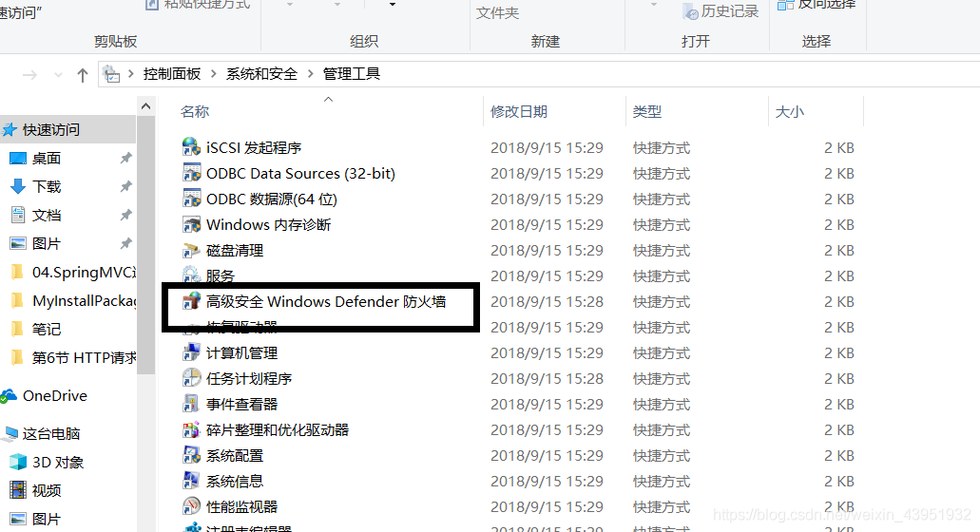Open the 第6节 HTTP请求 folder in sidebar

coord(73,357)
